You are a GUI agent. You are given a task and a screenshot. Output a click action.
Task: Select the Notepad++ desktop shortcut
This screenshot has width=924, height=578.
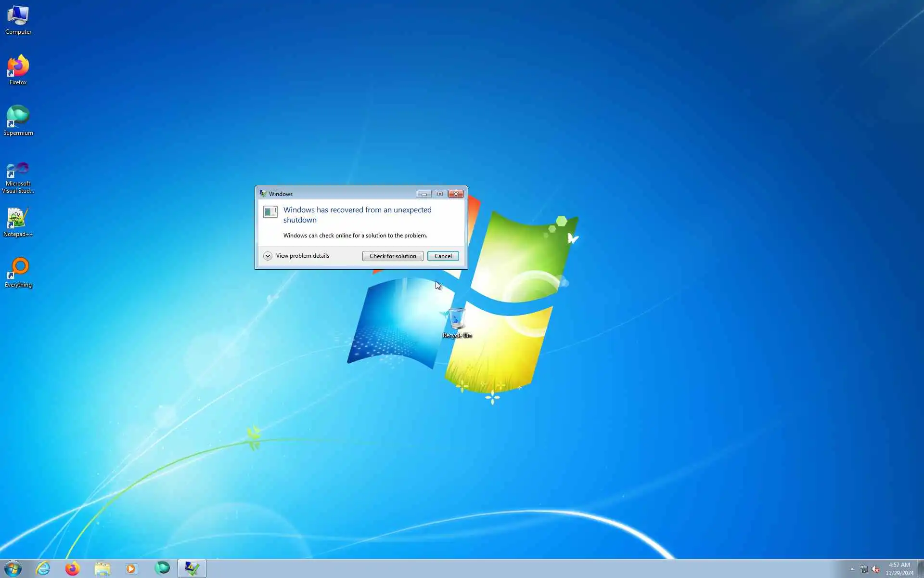point(18,222)
